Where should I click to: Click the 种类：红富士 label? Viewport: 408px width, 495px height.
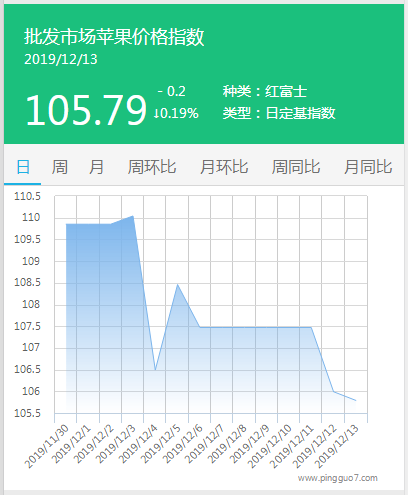265,91
